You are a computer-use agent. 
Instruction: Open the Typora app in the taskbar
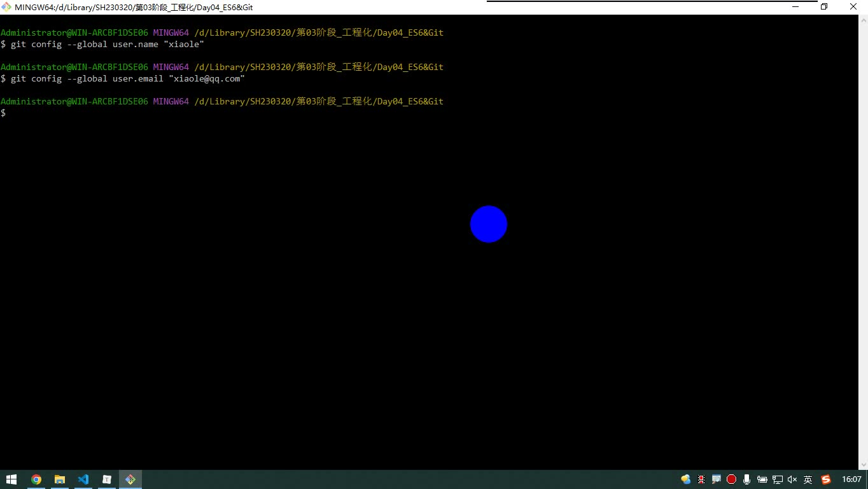point(107,479)
